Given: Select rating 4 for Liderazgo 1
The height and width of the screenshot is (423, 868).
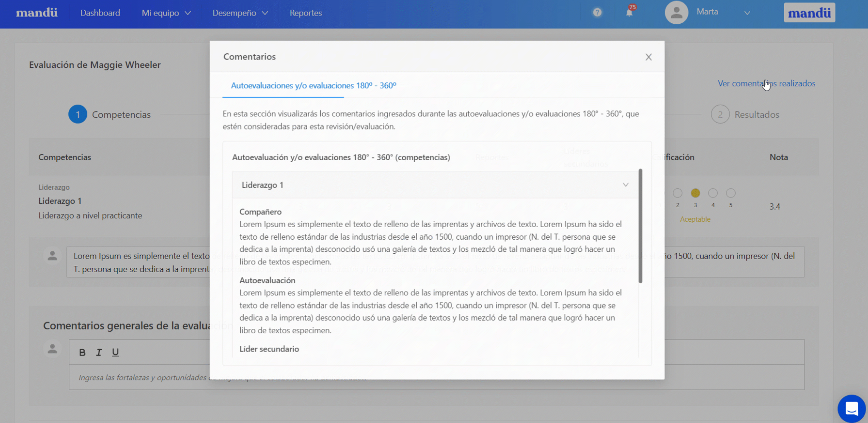Looking at the screenshot, I should coord(713,193).
